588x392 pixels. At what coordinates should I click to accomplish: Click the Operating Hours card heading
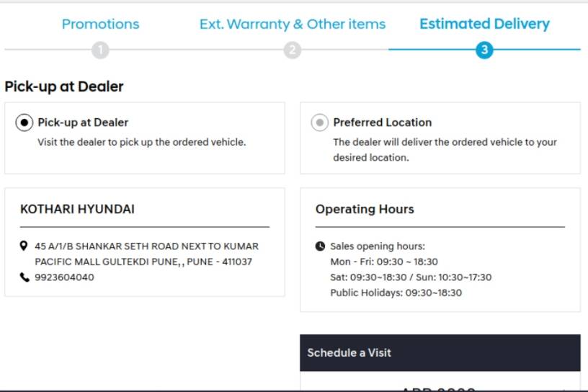365,209
